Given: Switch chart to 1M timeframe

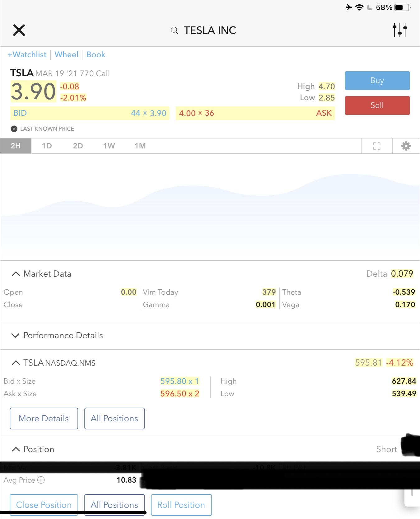Looking at the screenshot, I should [x=140, y=146].
